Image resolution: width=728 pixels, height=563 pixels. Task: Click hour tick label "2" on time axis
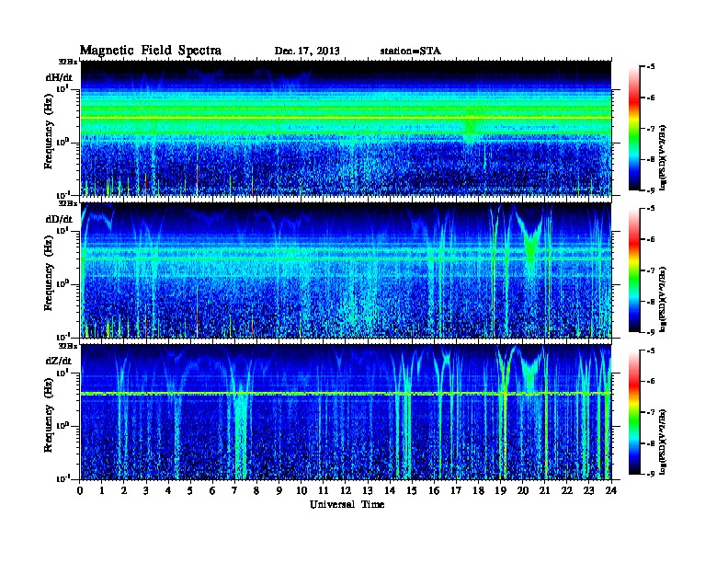(x=124, y=491)
